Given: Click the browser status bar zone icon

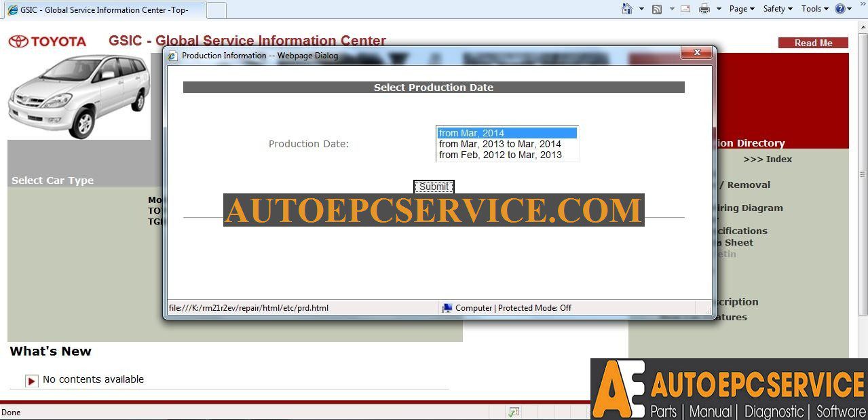Looking at the screenshot, I should pos(514,412).
